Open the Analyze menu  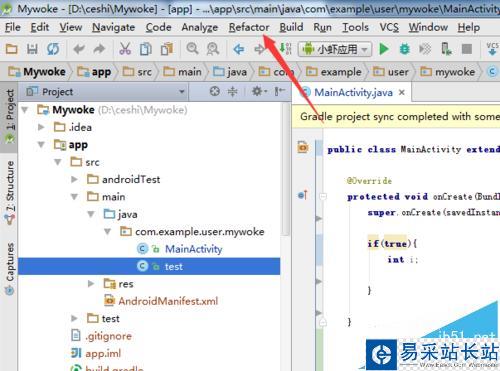(x=199, y=27)
